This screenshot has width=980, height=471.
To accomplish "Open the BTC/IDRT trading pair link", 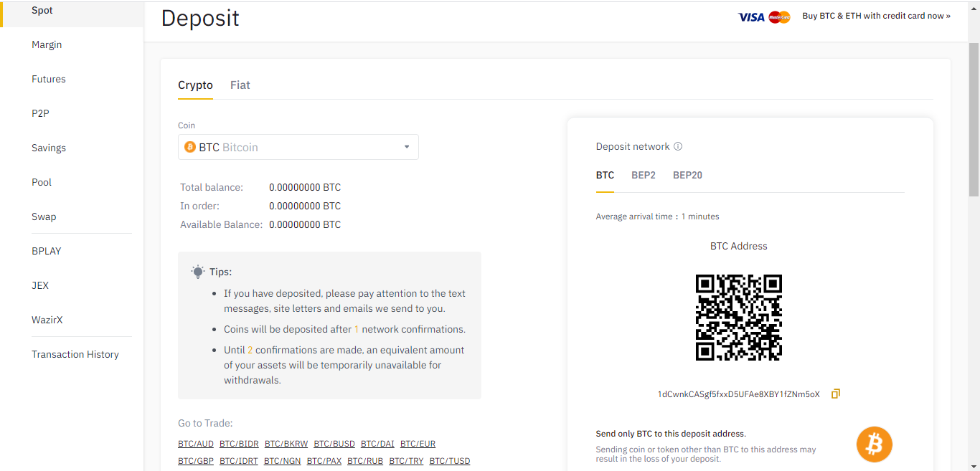I will coord(239,461).
